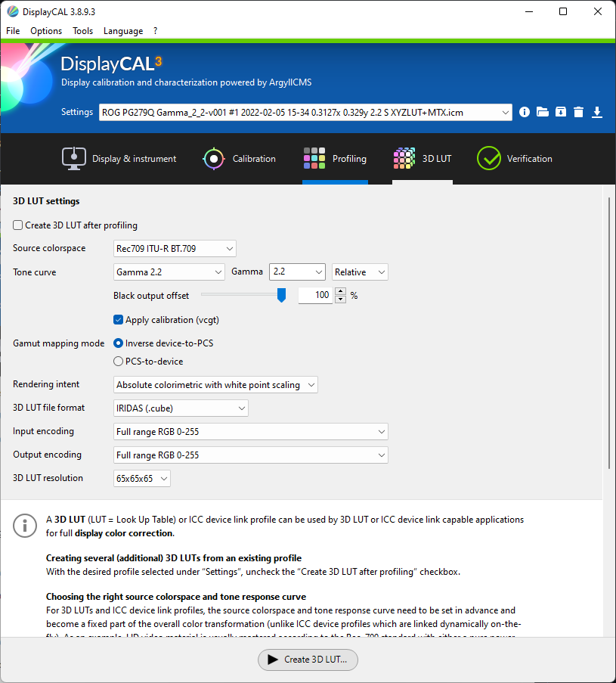Open the Input encoding dropdown

(250, 432)
